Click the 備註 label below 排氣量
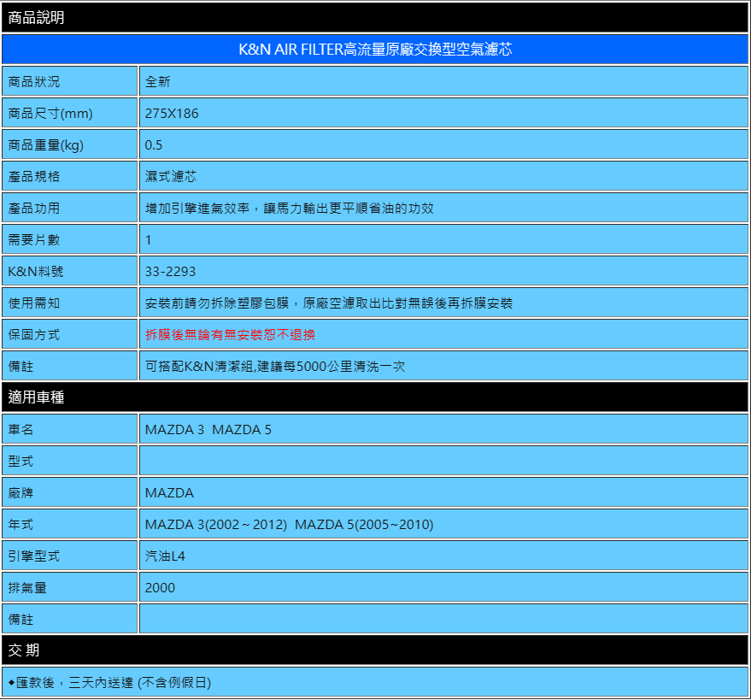 coord(21,620)
